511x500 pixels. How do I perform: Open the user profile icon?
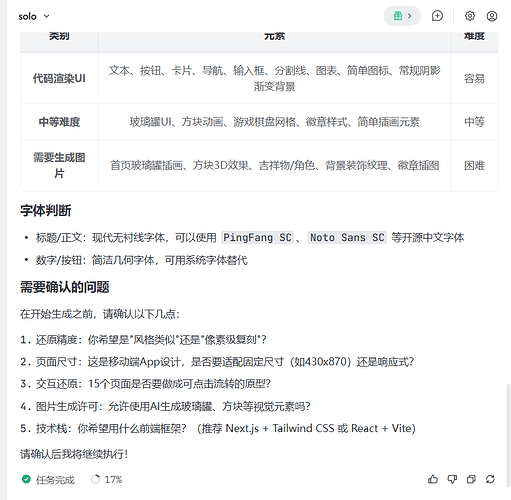tap(492, 16)
